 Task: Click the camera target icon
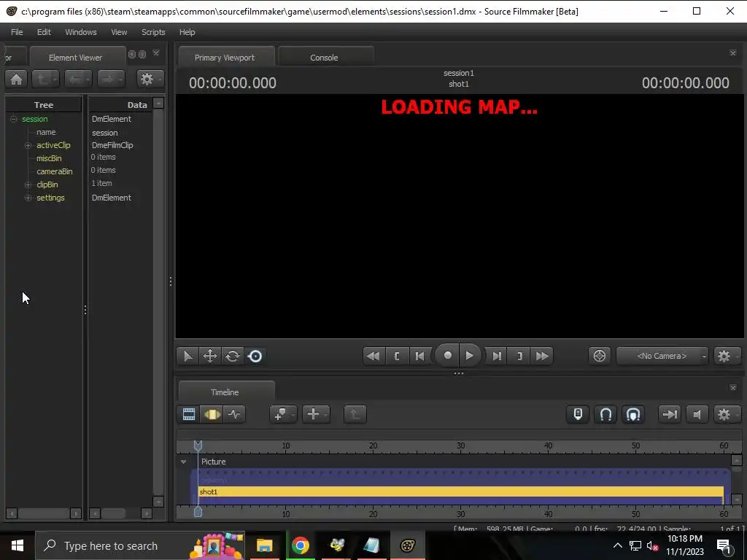[x=600, y=356]
